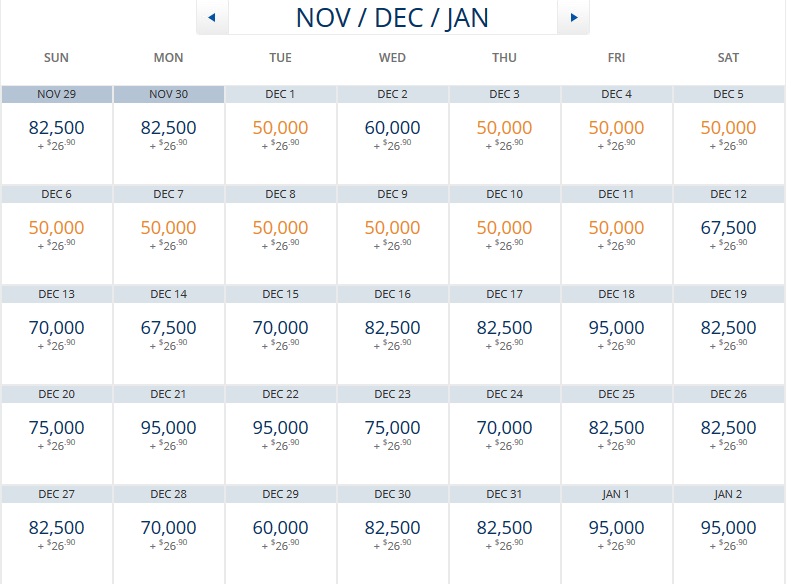791x584 pixels.
Task: Click the NOV / DEC / JAN heading
Action: click(x=392, y=18)
